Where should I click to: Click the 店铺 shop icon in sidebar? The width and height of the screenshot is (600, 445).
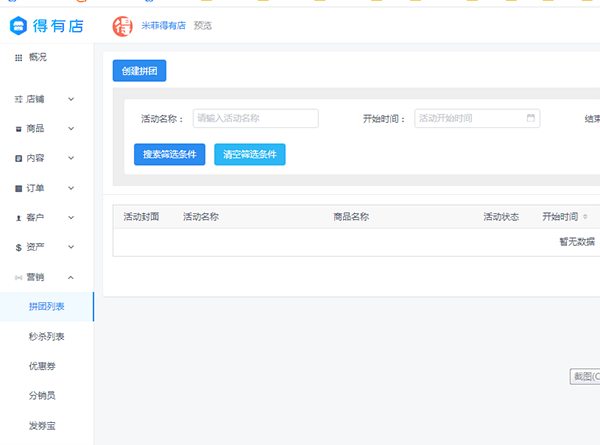[x=18, y=100]
